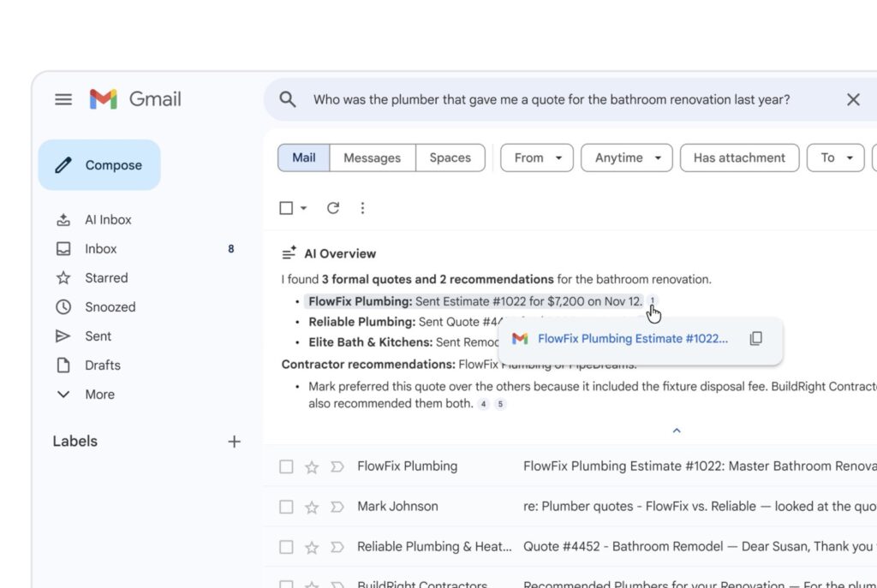877x588 pixels.
Task: Create a new label with plus icon
Action: (235, 442)
